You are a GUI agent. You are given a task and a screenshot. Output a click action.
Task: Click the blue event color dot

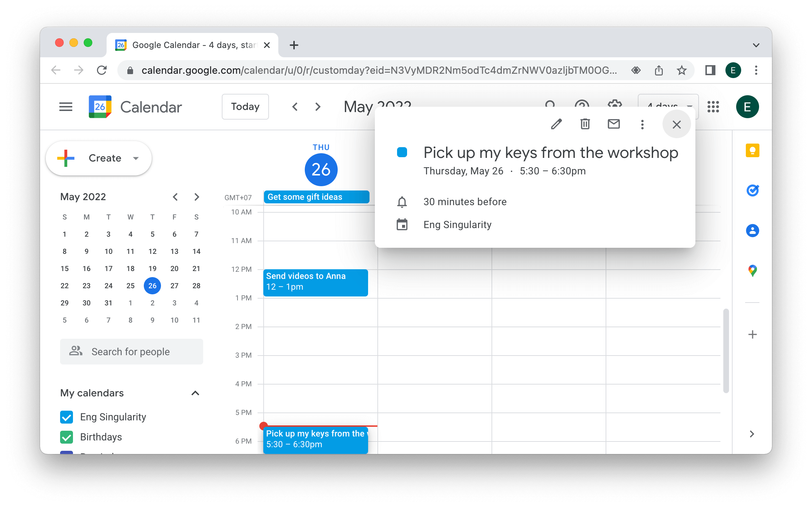coord(402,152)
